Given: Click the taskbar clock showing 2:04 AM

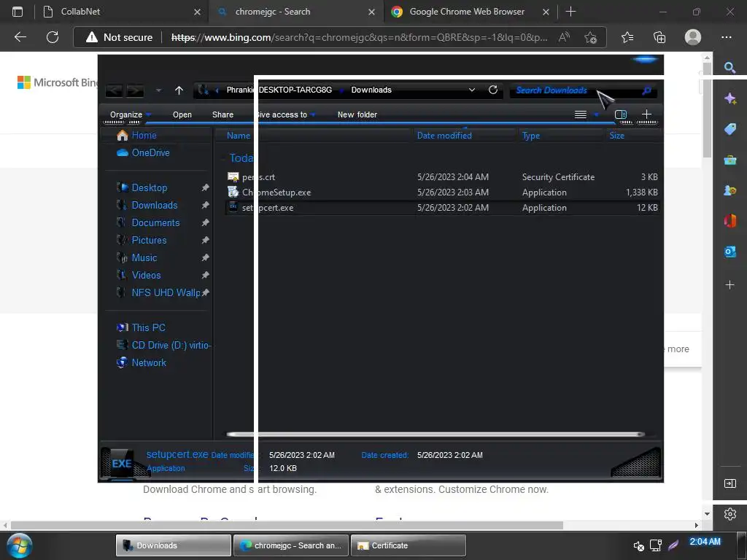Looking at the screenshot, I should point(705,542).
